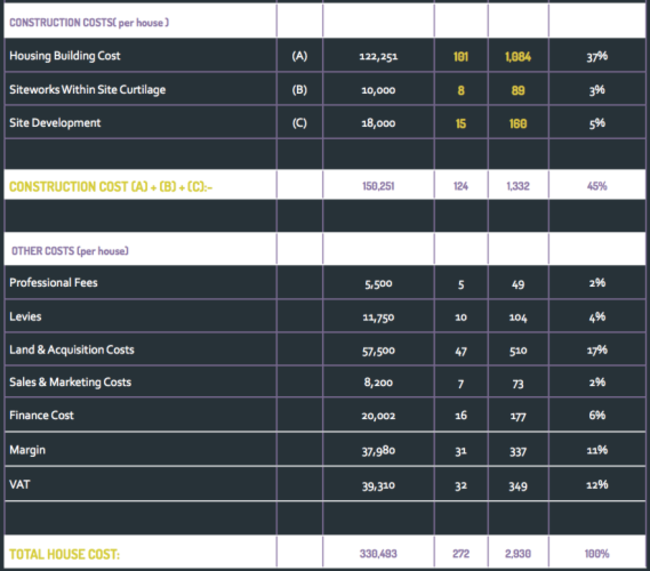Click the value 11,750
The image size is (650, 571).
click(378, 318)
